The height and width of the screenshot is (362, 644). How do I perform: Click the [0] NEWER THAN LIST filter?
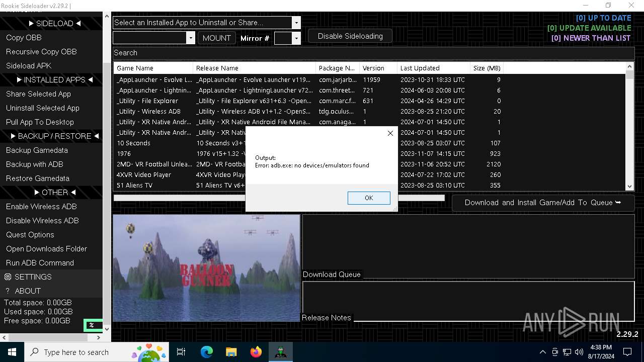591,38
